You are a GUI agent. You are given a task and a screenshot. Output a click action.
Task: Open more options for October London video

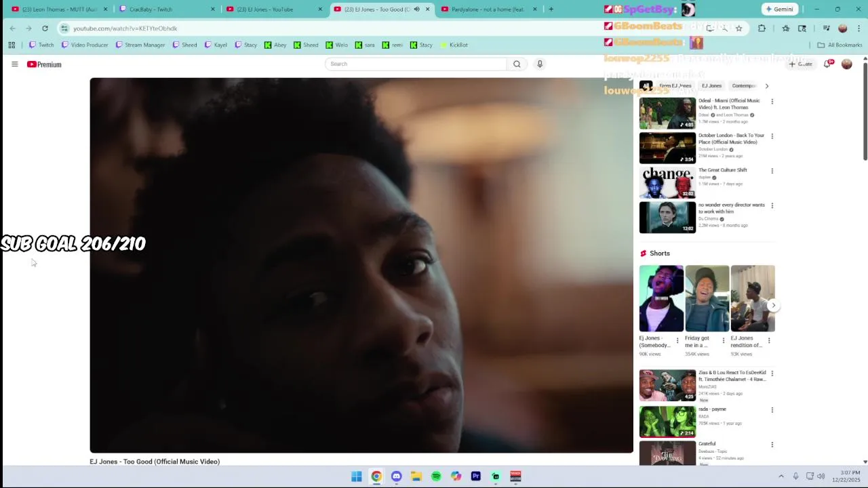coord(772,136)
